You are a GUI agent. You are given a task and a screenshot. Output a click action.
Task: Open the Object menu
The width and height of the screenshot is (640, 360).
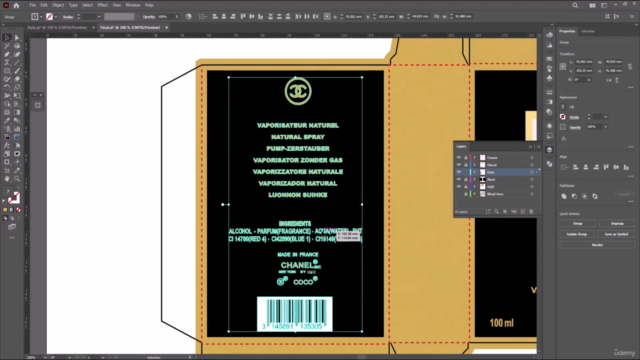coord(58,5)
